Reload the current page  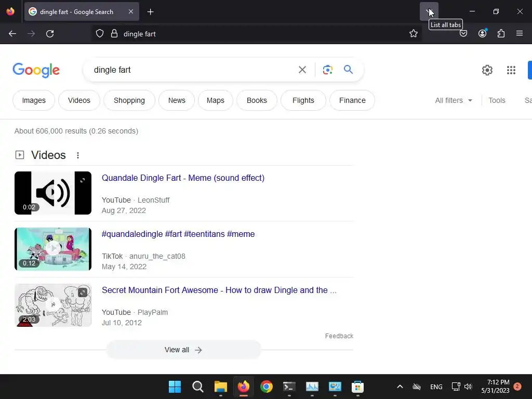pyautogui.click(x=50, y=34)
